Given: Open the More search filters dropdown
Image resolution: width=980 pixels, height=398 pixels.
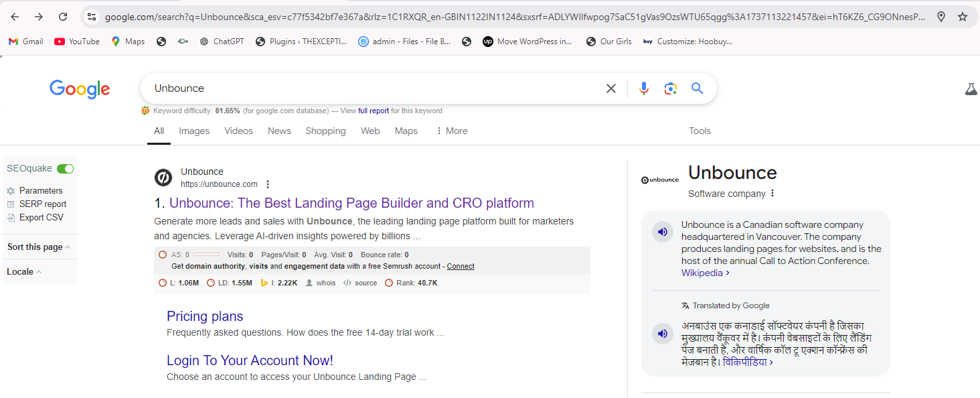Looking at the screenshot, I should pos(451,131).
